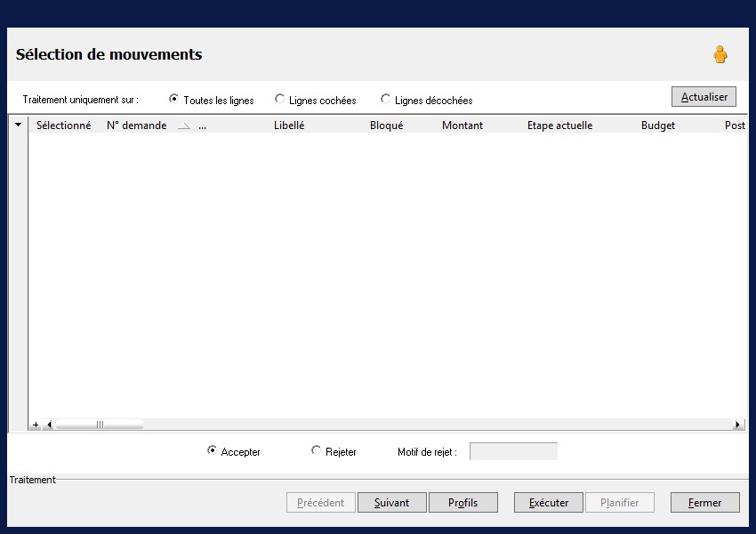This screenshot has width=756, height=534.
Task: Click the Budget column header
Action: coord(658,125)
